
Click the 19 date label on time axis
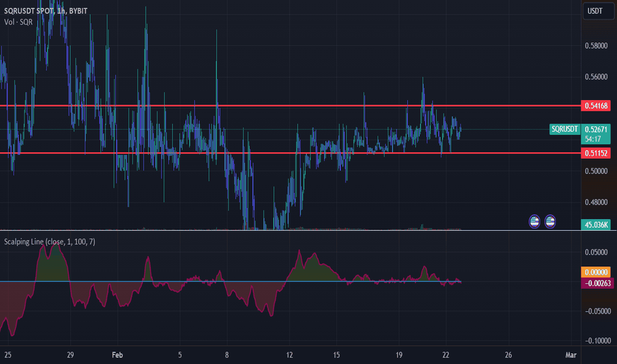click(x=399, y=355)
